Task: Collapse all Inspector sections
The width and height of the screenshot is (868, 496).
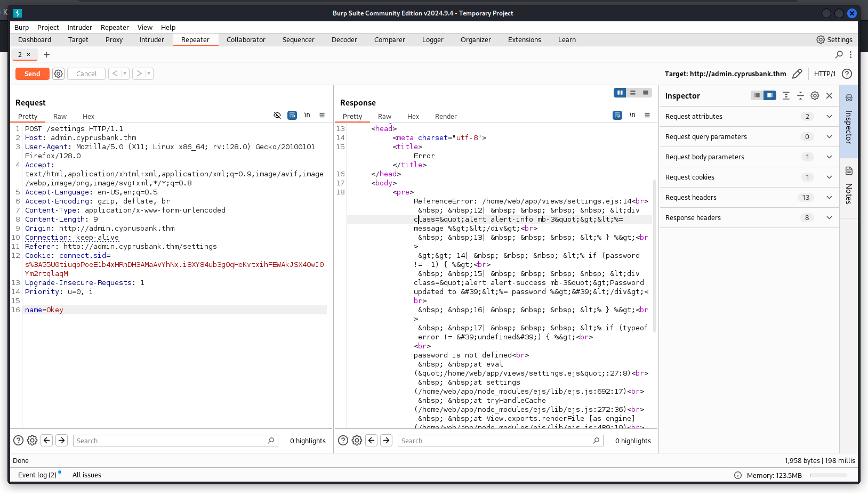Action: coord(800,95)
